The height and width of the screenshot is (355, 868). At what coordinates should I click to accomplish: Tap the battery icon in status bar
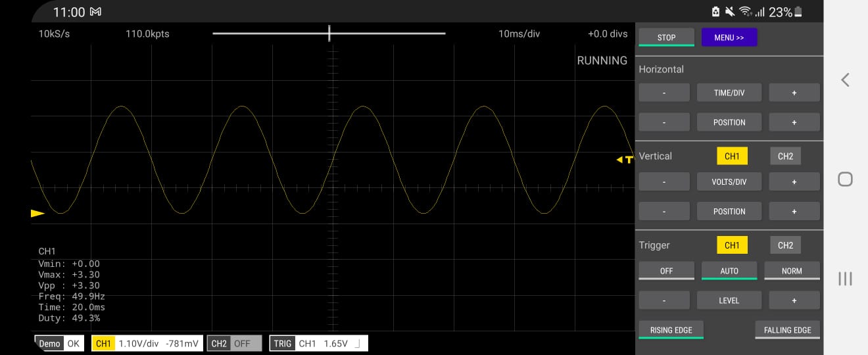pos(798,12)
